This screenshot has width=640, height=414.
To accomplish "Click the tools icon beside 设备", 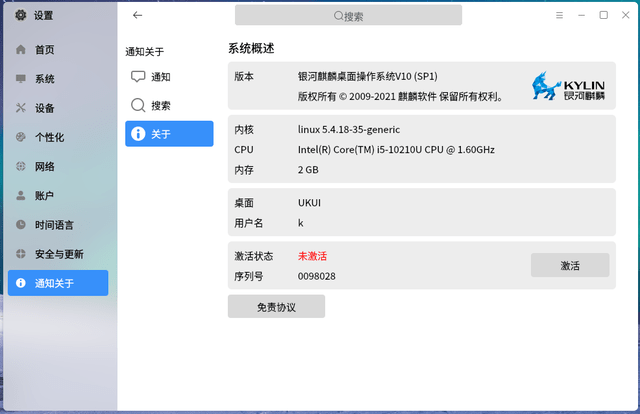I will coord(20,108).
